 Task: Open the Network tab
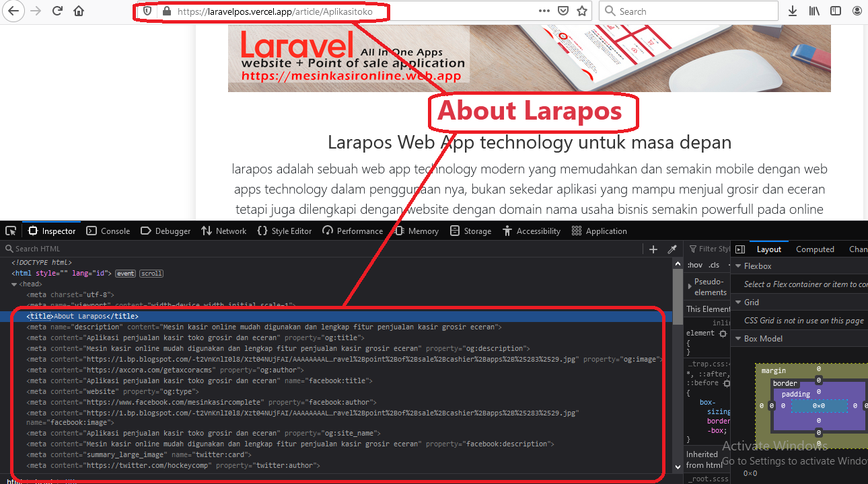click(224, 231)
